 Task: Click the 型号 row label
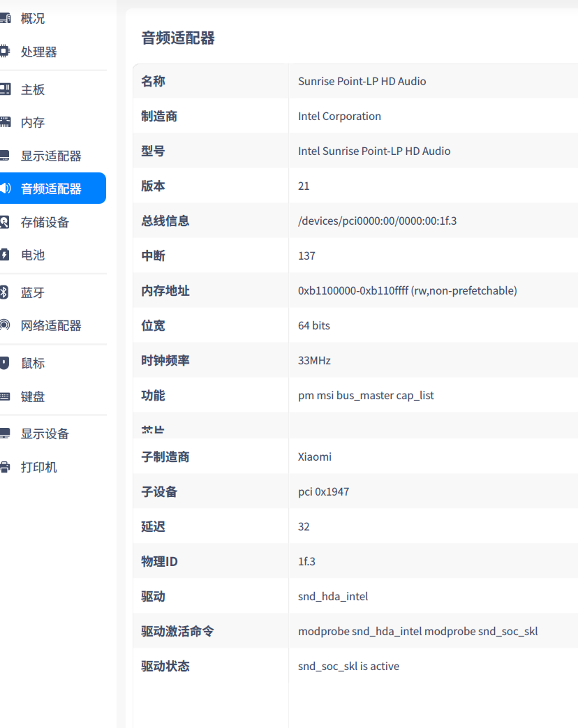click(153, 151)
